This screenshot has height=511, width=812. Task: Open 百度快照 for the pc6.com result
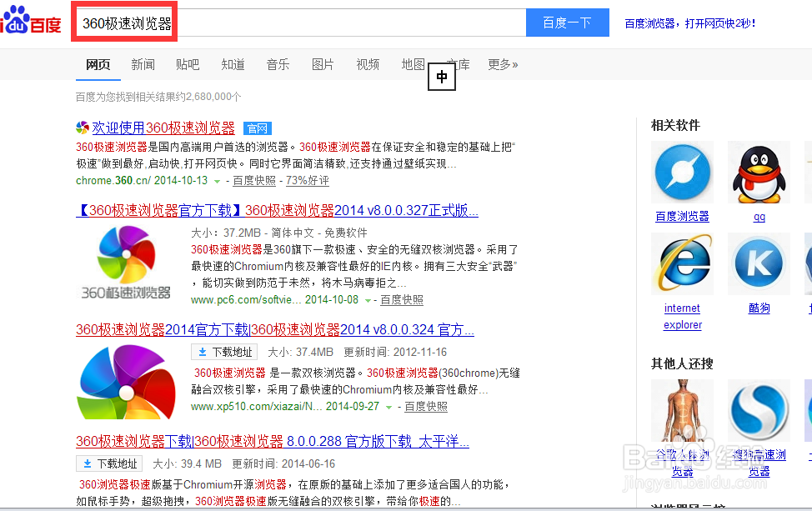coord(402,300)
